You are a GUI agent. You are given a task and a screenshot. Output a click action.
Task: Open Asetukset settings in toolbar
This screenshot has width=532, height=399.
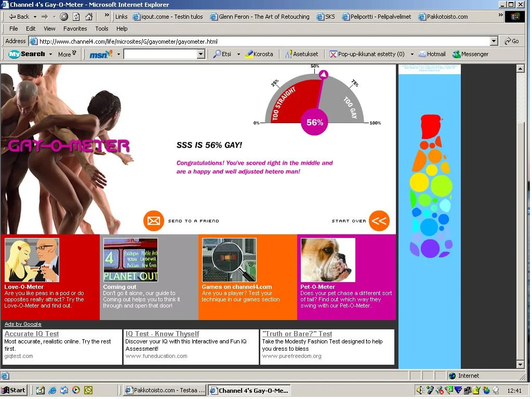301,54
